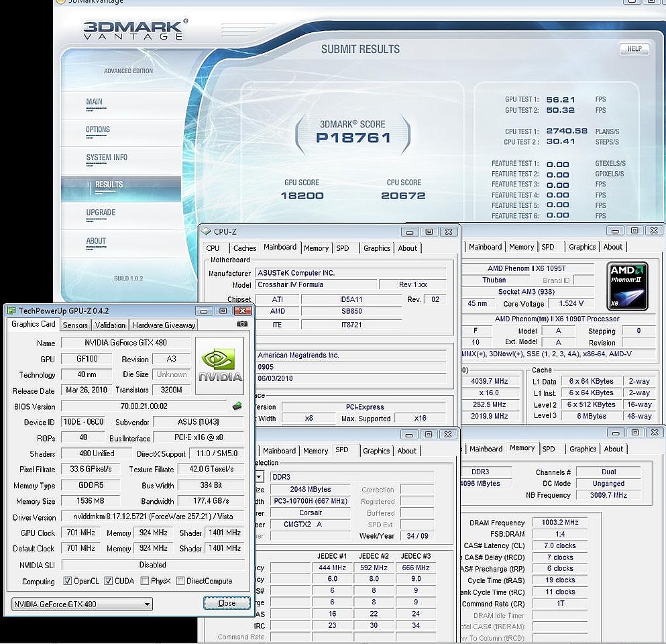Toggle the DirectCompute checkbox

coord(180,581)
